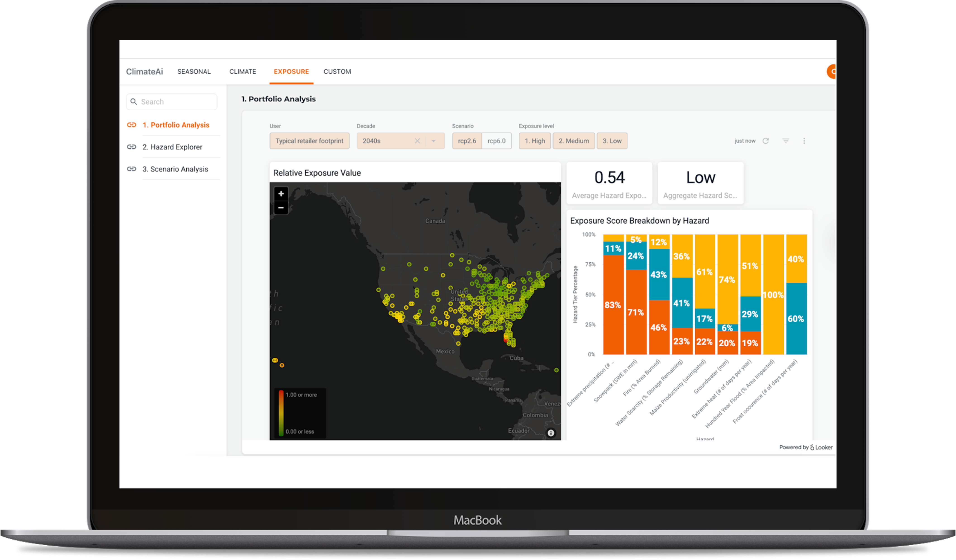Open the Typical retailer footprint user selector
This screenshot has height=560, width=956.
tap(309, 141)
